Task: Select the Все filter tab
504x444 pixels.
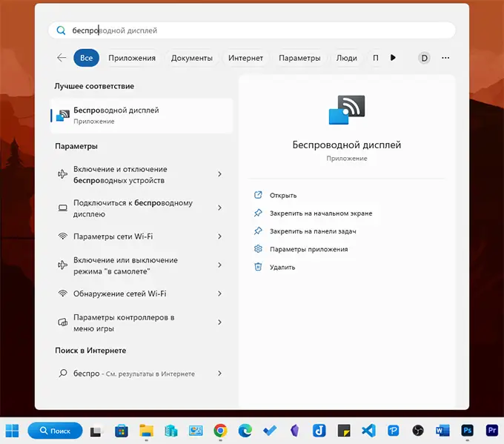Action: (x=86, y=58)
